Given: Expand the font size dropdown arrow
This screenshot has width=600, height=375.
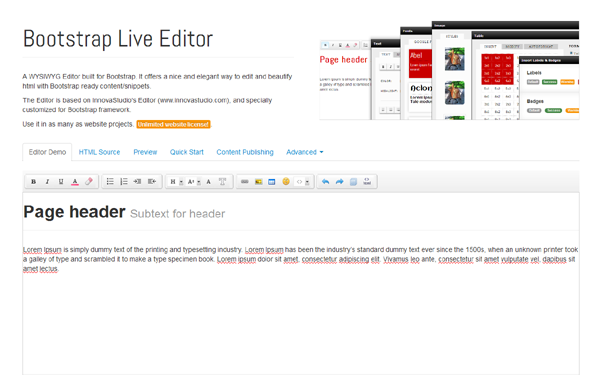Looking at the screenshot, I should [x=199, y=182].
